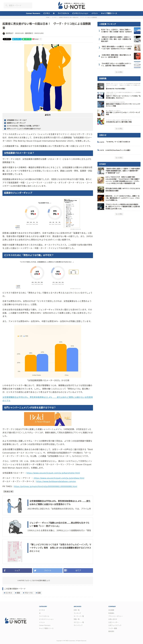Click the U-NOTE logo in the header
Screen dimensions: 143x644
(71, 5)
